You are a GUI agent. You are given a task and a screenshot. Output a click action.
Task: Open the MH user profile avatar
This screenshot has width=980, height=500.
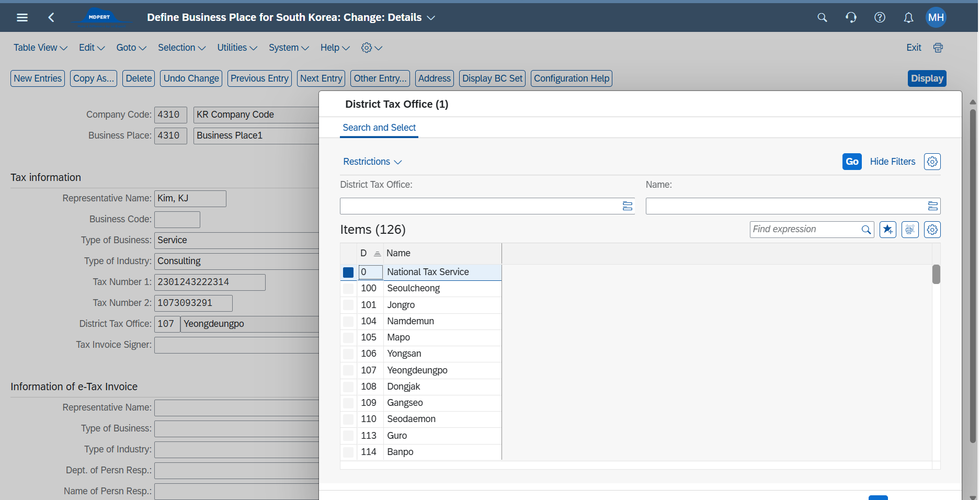(x=936, y=17)
